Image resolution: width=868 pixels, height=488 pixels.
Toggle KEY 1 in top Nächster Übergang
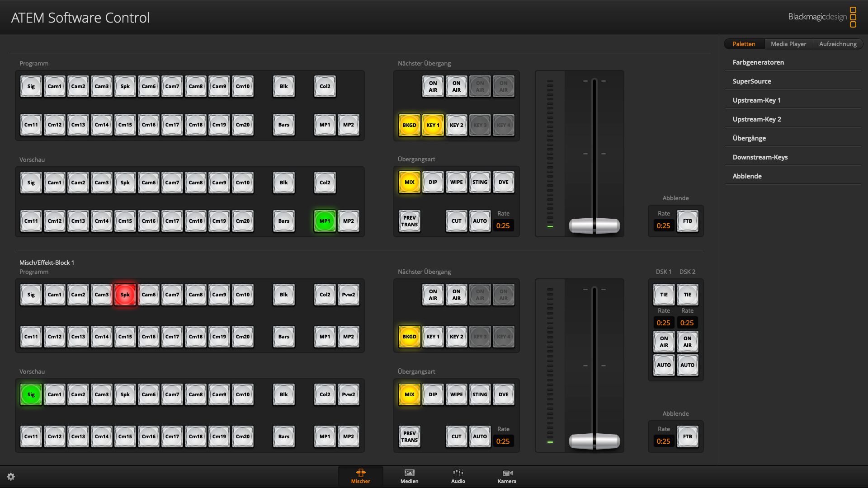[x=433, y=125]
